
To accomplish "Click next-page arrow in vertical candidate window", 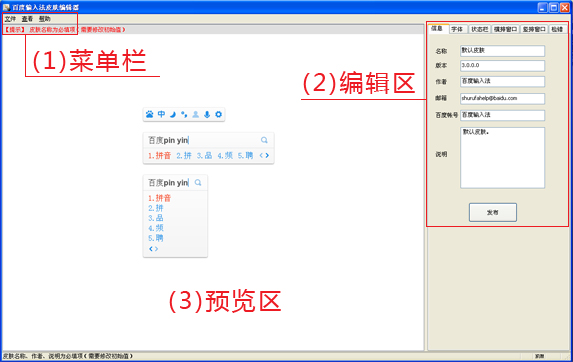I will pyautogui.click(x=156, y=249).
